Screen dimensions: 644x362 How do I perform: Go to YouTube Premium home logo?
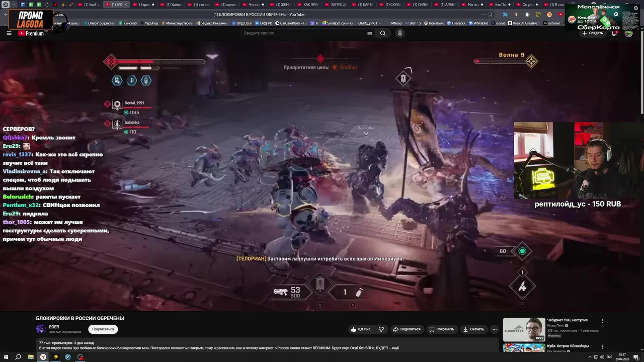click(31, 33)
